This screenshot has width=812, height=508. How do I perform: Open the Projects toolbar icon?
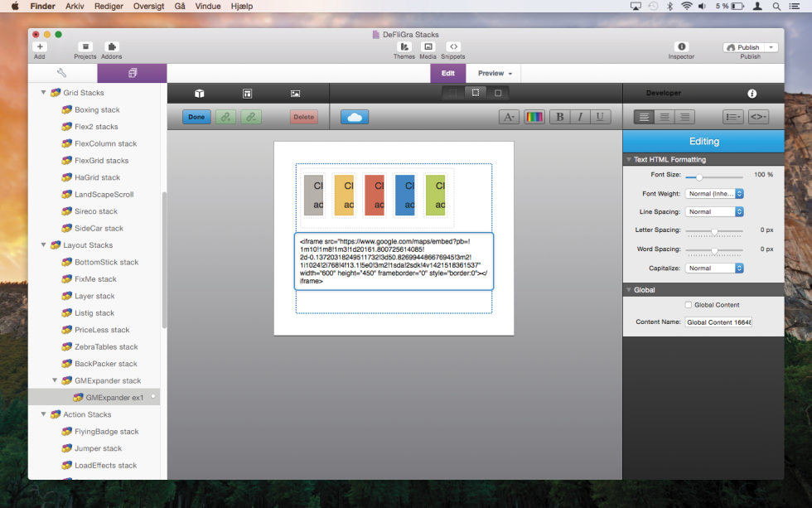coord(85,46)
